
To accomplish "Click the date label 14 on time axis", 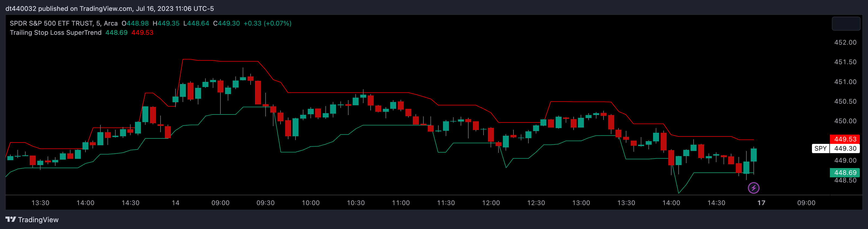I will tap(176, 203).
